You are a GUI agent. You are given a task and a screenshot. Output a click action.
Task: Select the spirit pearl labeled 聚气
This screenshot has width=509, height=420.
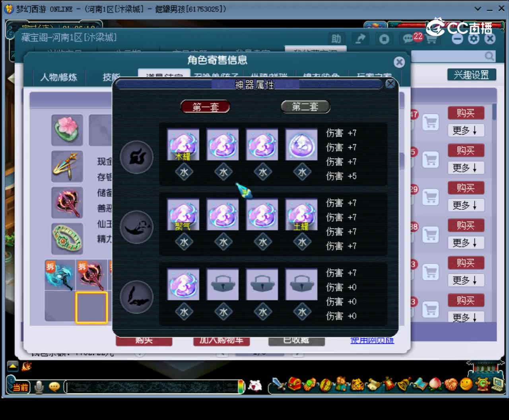click(x=183, y=214)
